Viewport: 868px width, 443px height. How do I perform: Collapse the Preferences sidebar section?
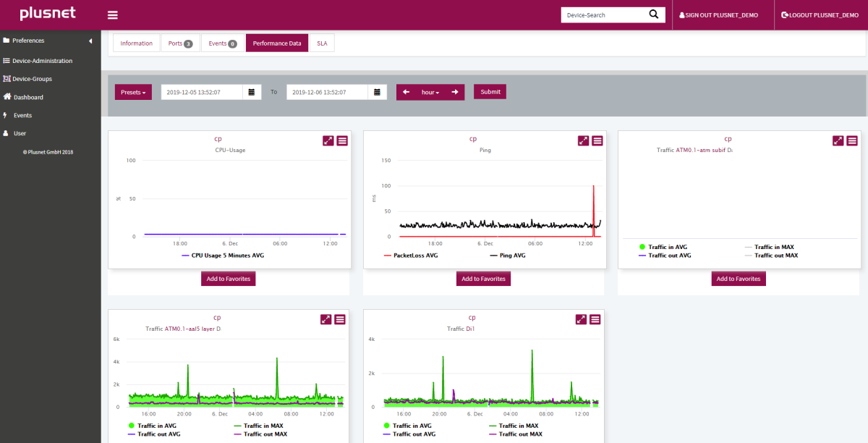click(90, 41)
